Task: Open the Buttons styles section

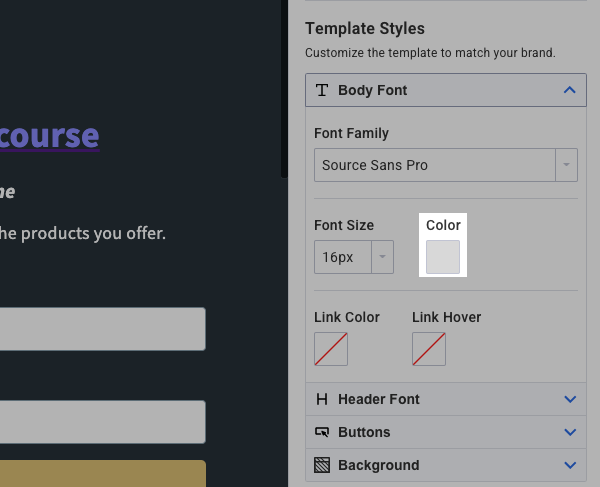Action: [x=365, y=432]
